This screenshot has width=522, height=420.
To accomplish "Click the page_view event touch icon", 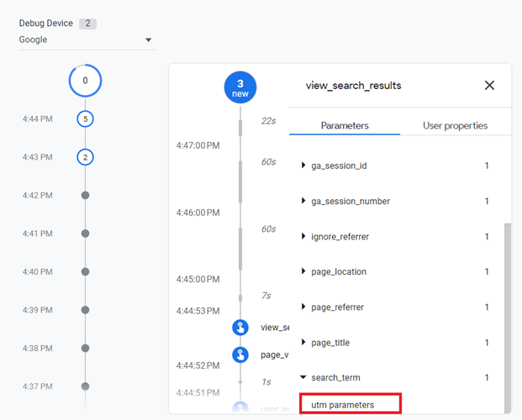I will 240,354.
